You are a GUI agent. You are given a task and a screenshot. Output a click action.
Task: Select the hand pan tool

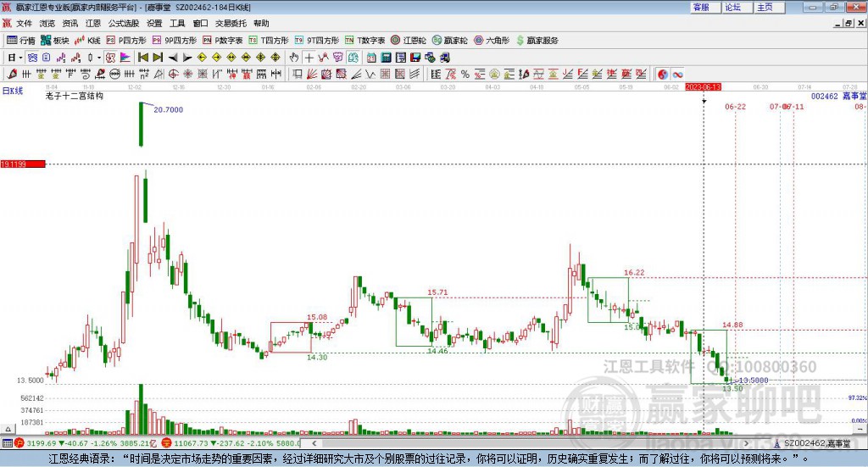tap(294, 58)
